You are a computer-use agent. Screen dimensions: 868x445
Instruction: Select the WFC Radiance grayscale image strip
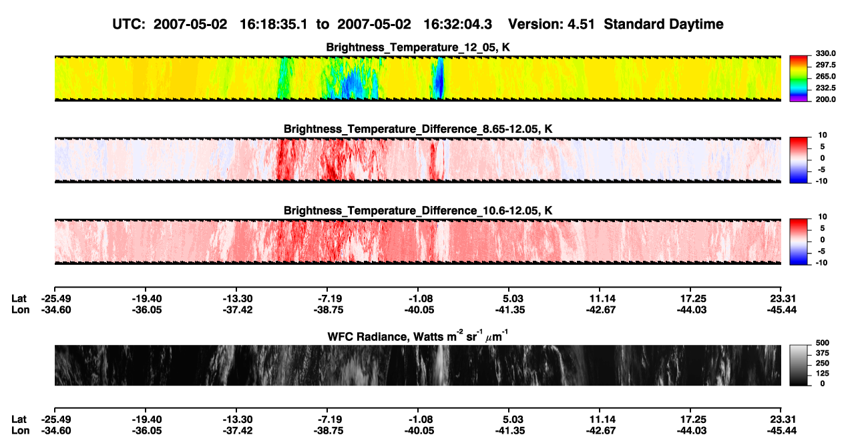(x=417, y=365)
